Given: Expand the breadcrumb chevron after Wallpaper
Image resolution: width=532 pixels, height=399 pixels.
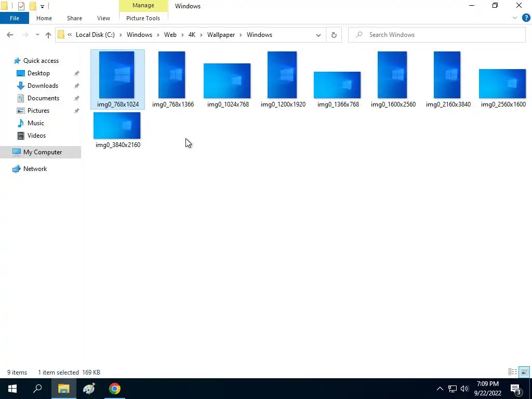Looking at the screenshot, I should pyautogui.click(x=241, y=35).
